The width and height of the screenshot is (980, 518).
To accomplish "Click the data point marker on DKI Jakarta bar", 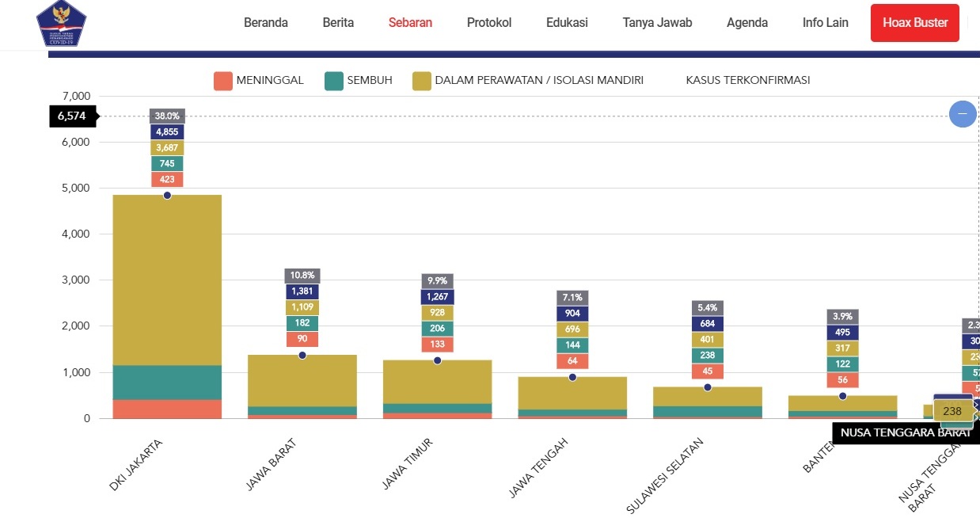I will tap(167, 195).
